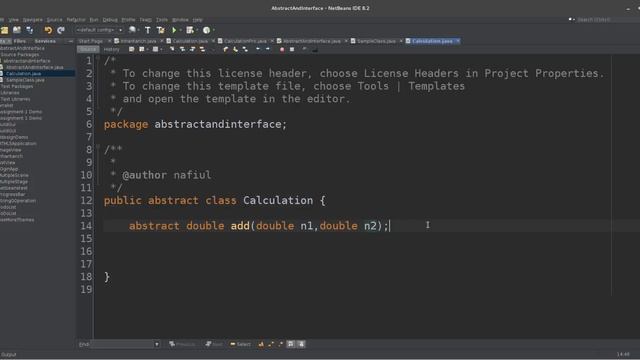Click the Shift Line Right icon
This screenshot has width=640, height=360.
click(x=268, y=49)
